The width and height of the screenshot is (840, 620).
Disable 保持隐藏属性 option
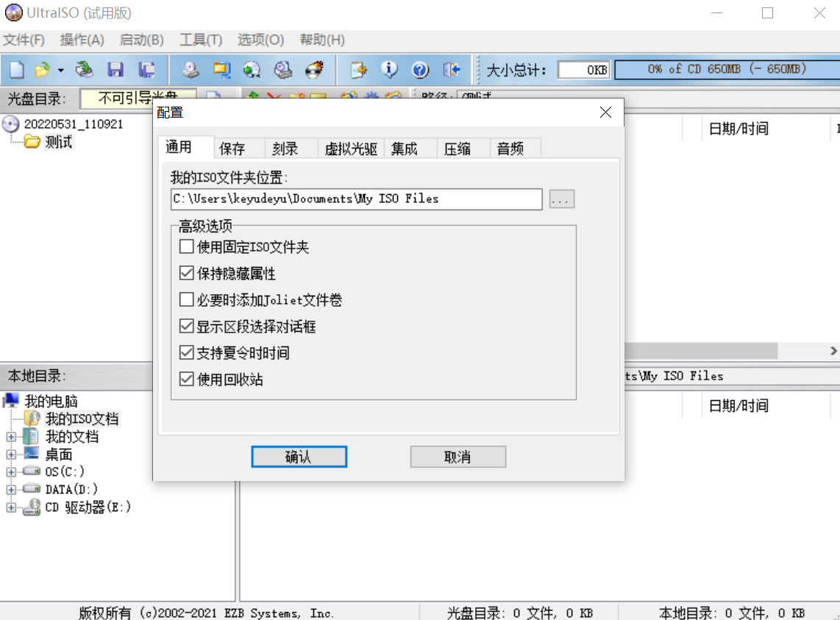(x=186, y=273)
